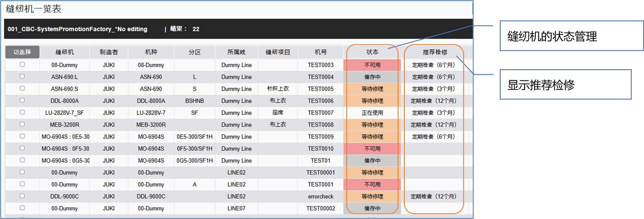Click the 推荐检修 column header
This screenshot has height=219, width=644.
tap(435, 52)
